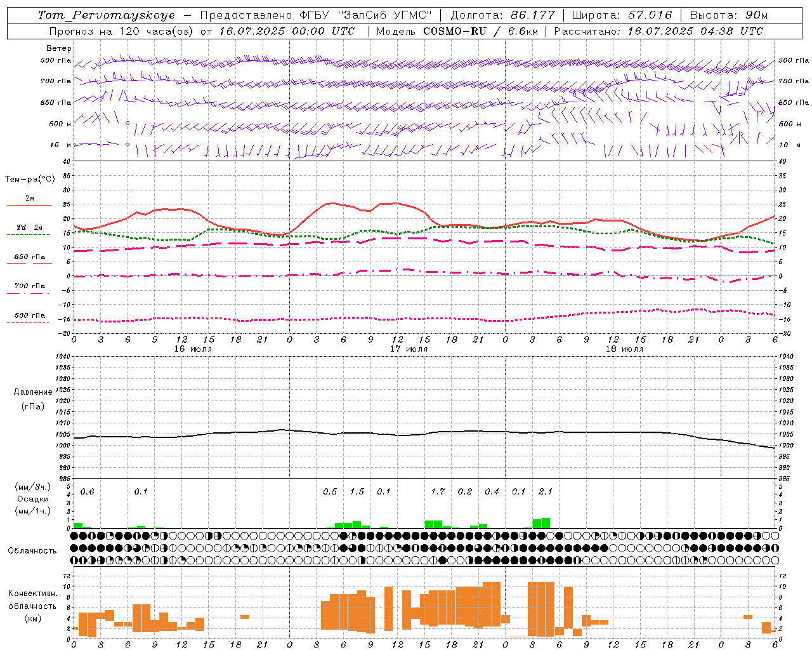The width and height of the screenshot is (812, 650).
Task: Click the Тем-ра(°C) temperature label
Action: pos(30,180)
